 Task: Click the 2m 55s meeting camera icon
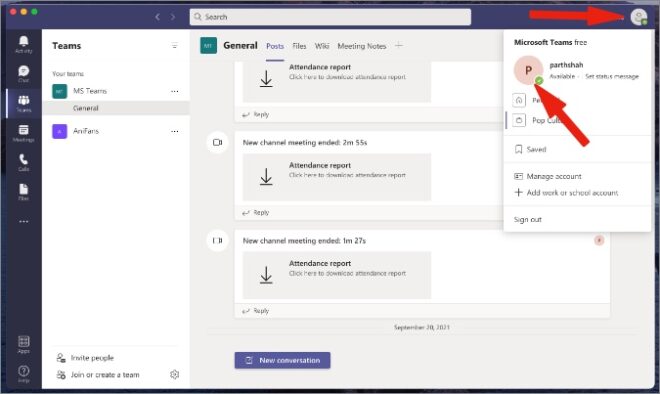tap(217, 142)
